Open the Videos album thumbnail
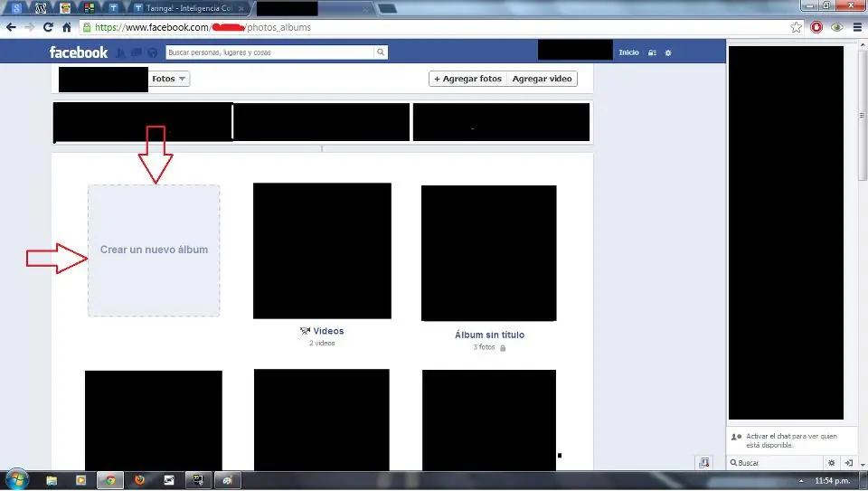 (x=322, y=250)
